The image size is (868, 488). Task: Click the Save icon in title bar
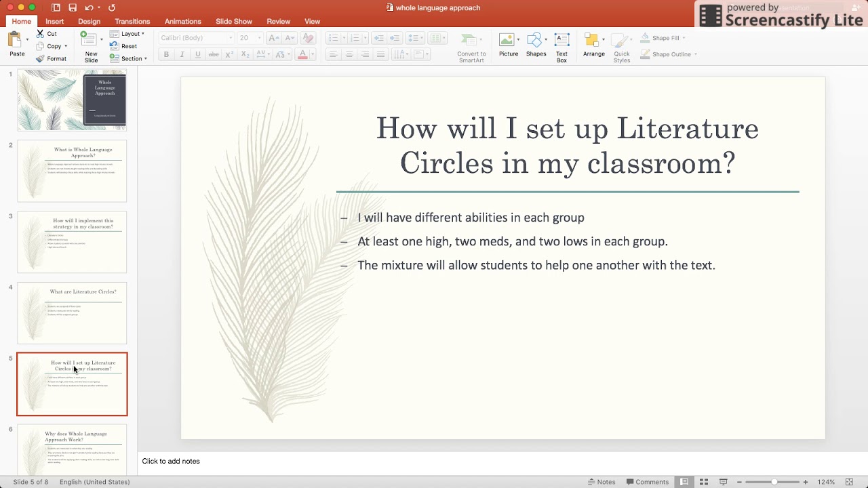73,7
